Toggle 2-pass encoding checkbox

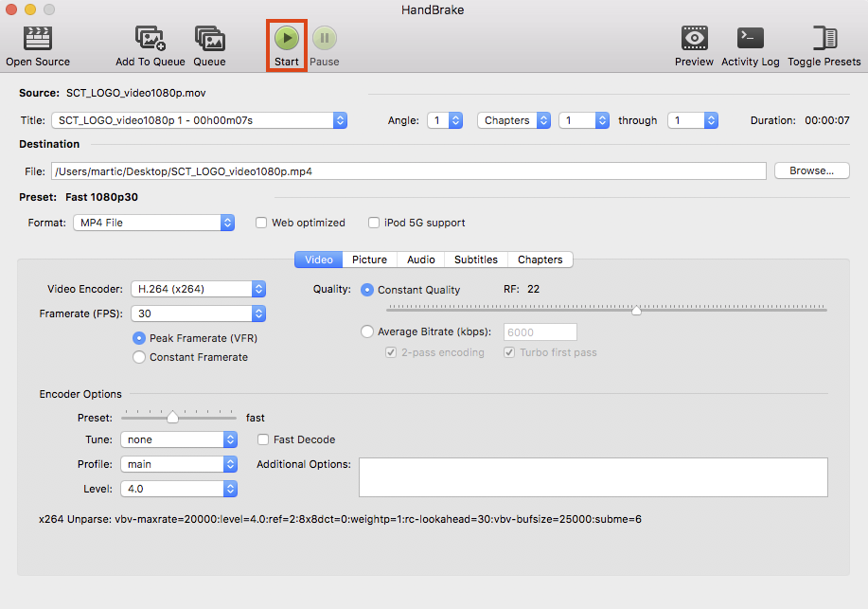(391, 352)
